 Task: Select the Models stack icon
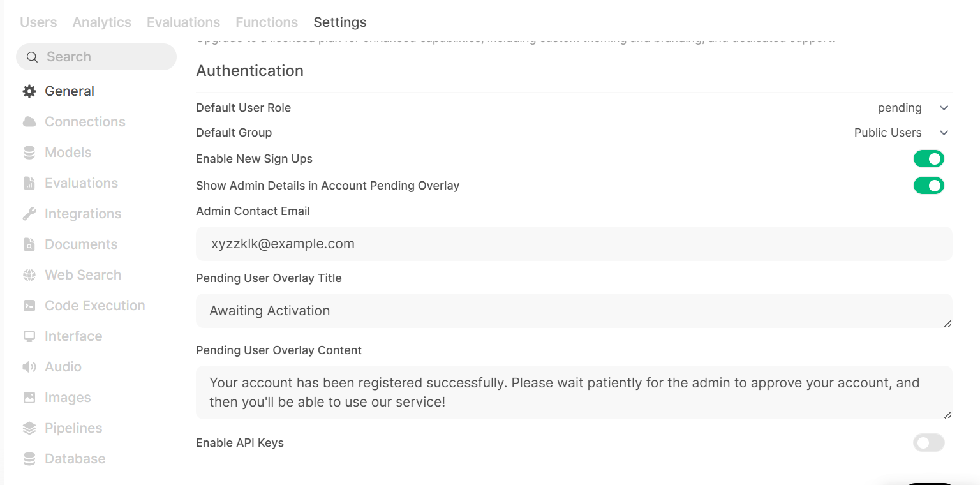(x=29, y=153)
